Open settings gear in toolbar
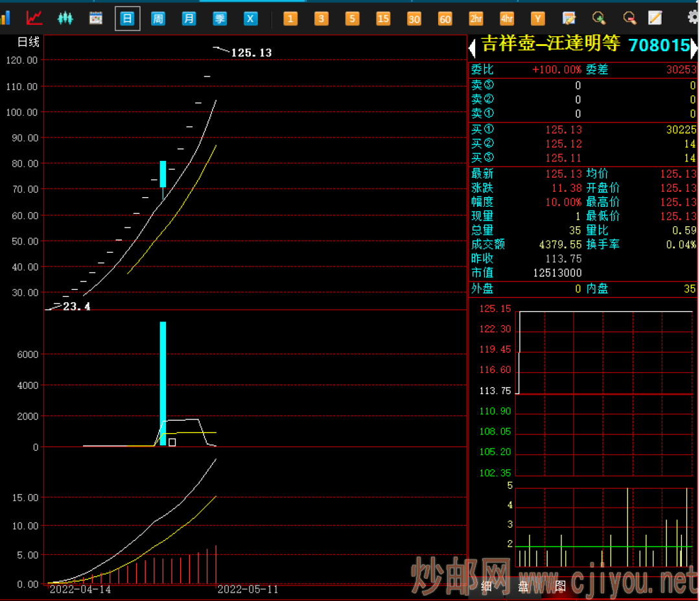The width and height of the screenshot is (700, 601). click(693, 18)
